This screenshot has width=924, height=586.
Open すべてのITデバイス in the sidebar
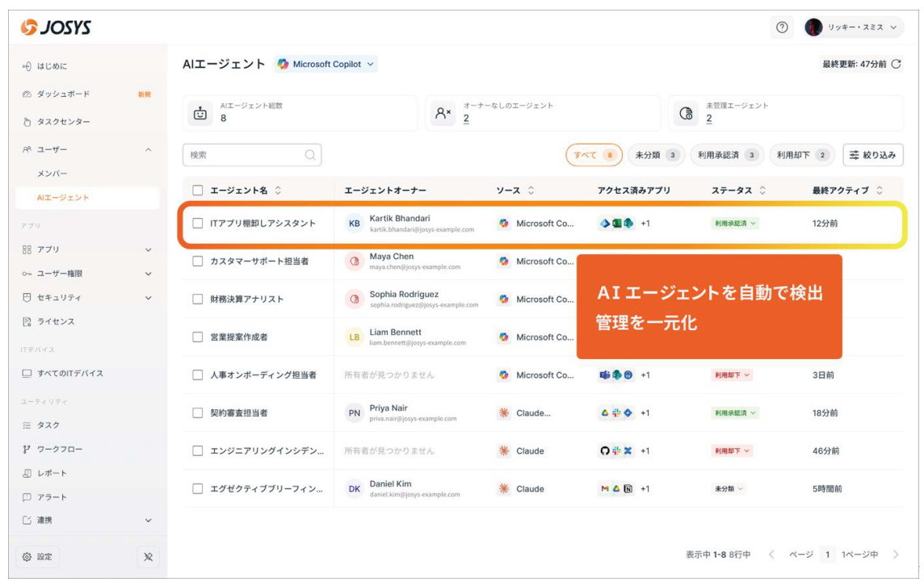pos(70,374)
